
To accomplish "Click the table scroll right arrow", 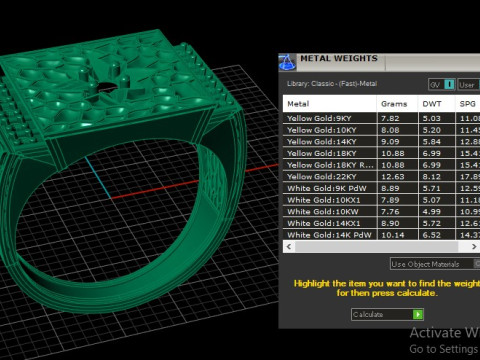I will 474,247.
